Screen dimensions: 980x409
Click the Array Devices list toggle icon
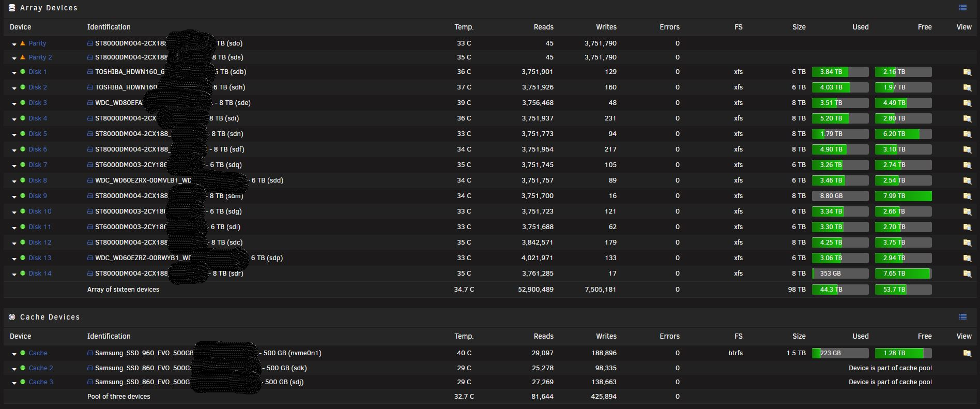click(x=962, y=8)
